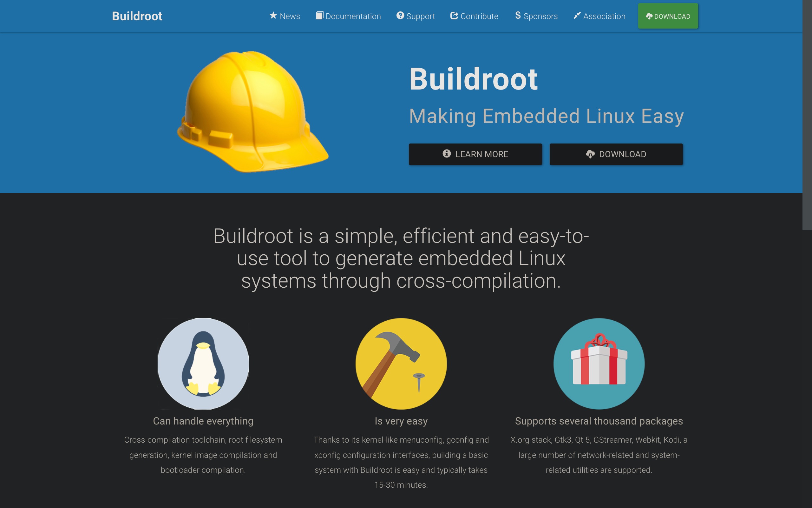The width and height of the screenshot is (812, 508).
Task: Click the Cross-compilation toolchain description paragraph
Action: [x=203, y=455]
